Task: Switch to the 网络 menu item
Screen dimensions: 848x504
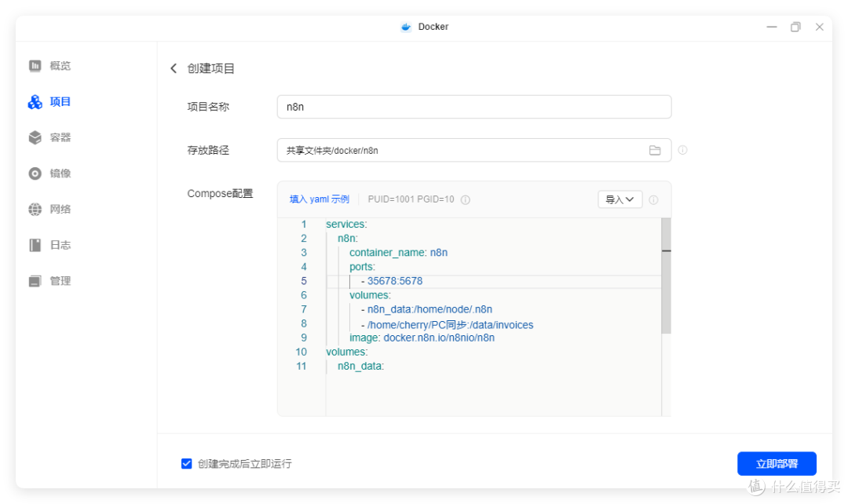Action: point(60,210)
